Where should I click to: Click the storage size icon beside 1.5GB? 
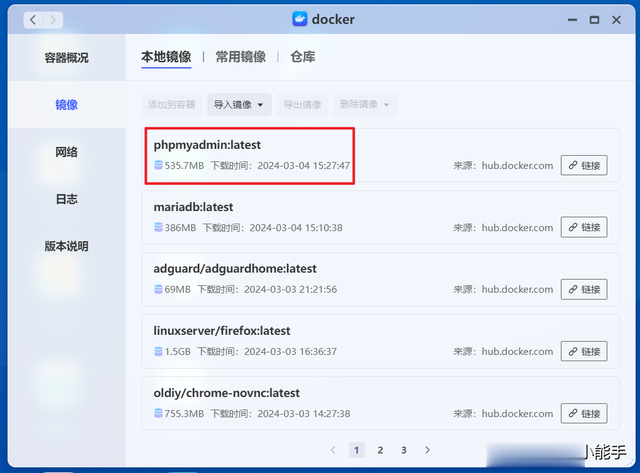(x=158, y=351)
